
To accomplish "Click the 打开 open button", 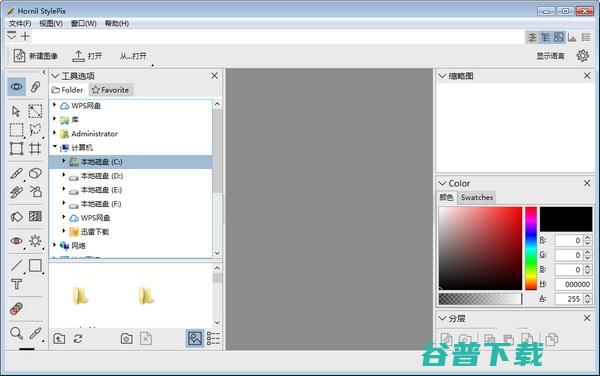I will click(87, 56).
